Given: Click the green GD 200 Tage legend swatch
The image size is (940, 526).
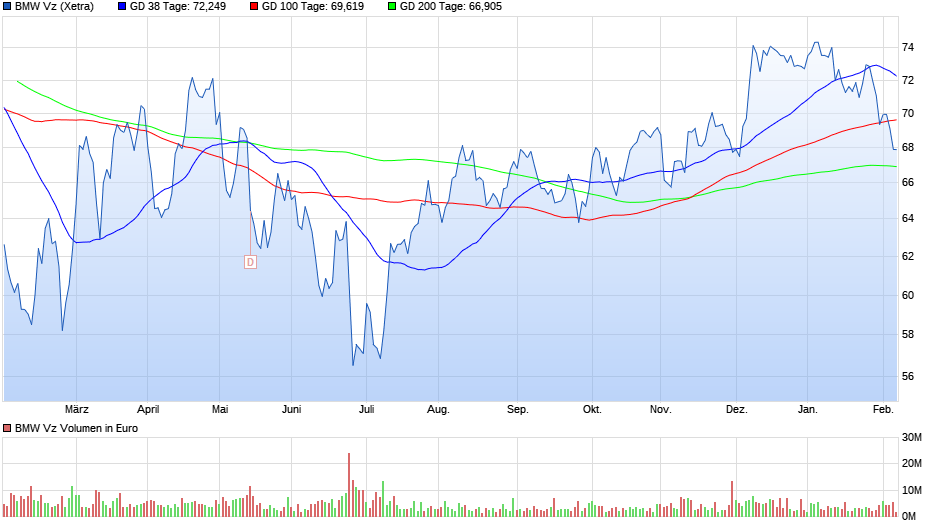Looking at the screenshot, I should point(391,6).
